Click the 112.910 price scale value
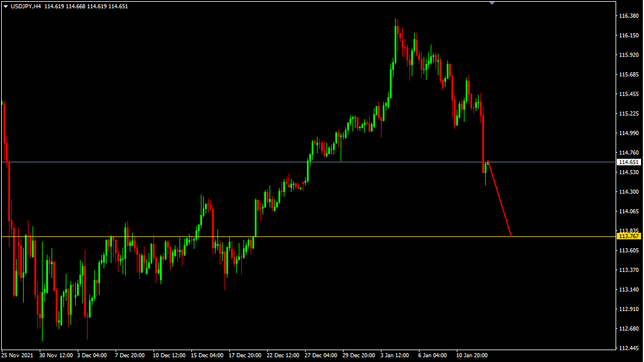Image resolution: width=644 pixels, height=362 pixels. coord(629,309)
